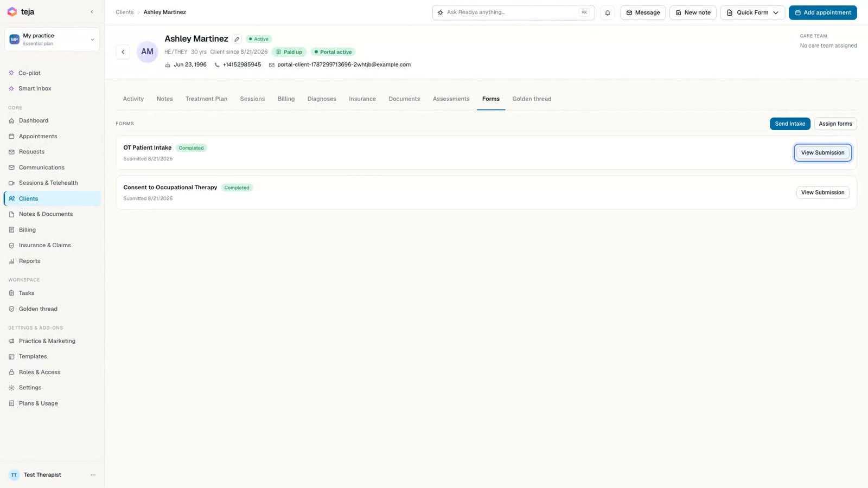This screenshot has width=868, height=488.
Task: Switch to the Activity tab
Action: tap(133, 99)
